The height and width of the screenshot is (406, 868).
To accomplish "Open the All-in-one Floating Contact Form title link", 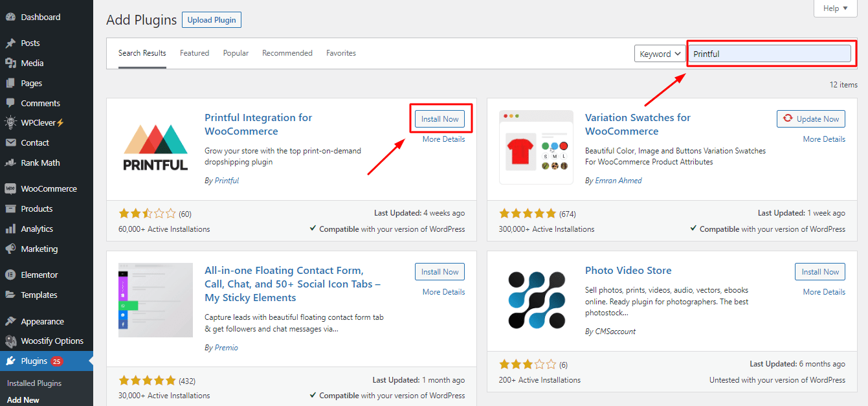I will (293, 284).
